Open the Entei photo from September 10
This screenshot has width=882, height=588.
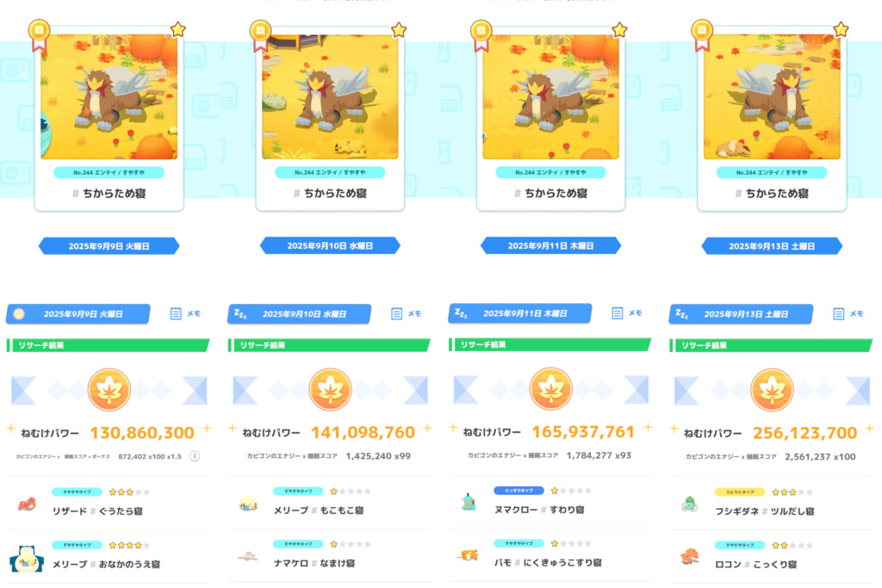tap(330, 96)
